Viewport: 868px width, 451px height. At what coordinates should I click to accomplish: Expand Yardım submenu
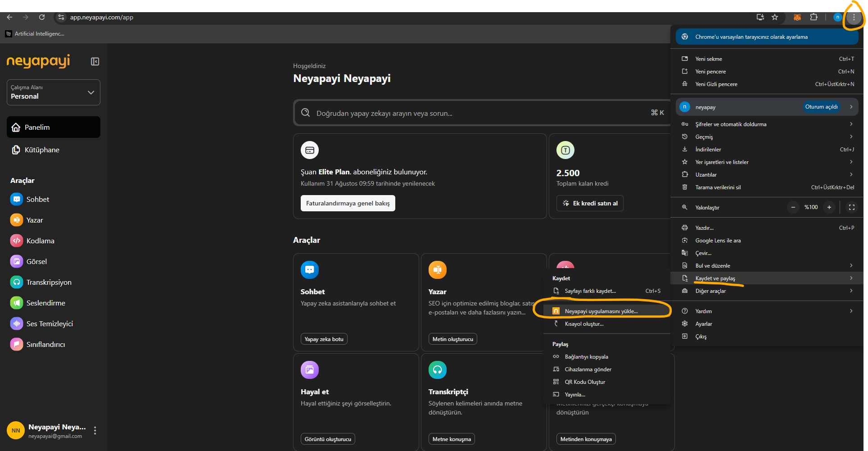767,311
